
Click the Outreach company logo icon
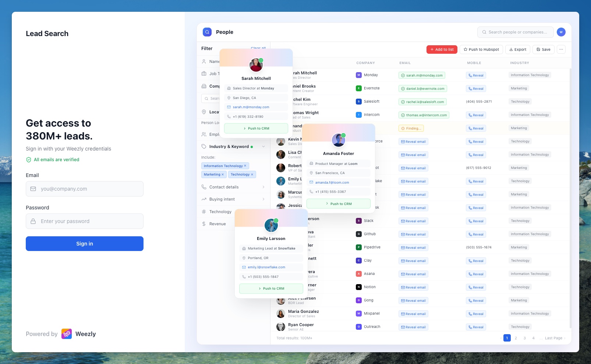(x=358, y=327)
